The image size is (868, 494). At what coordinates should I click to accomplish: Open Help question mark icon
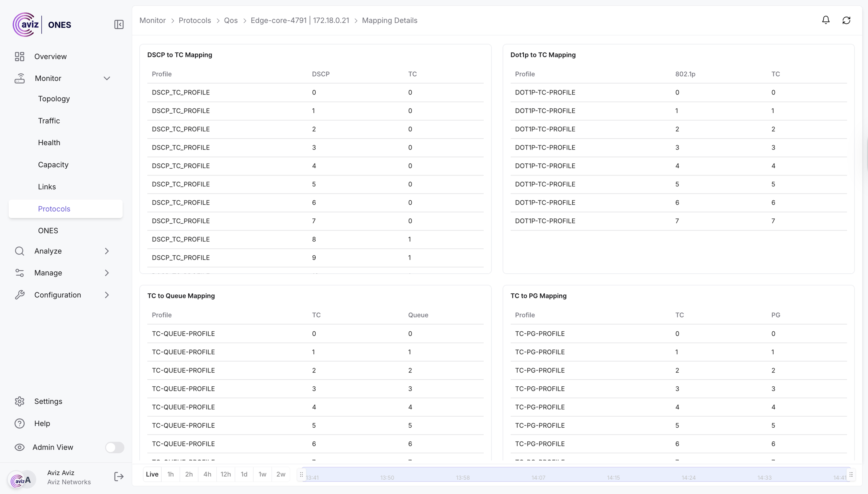click(20, 424)
